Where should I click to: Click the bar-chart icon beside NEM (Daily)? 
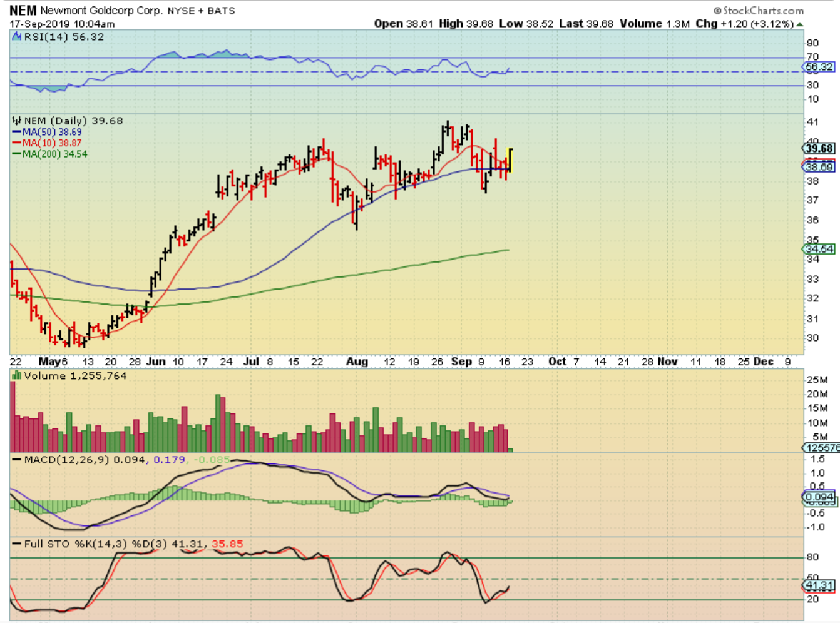pos(17,121)
